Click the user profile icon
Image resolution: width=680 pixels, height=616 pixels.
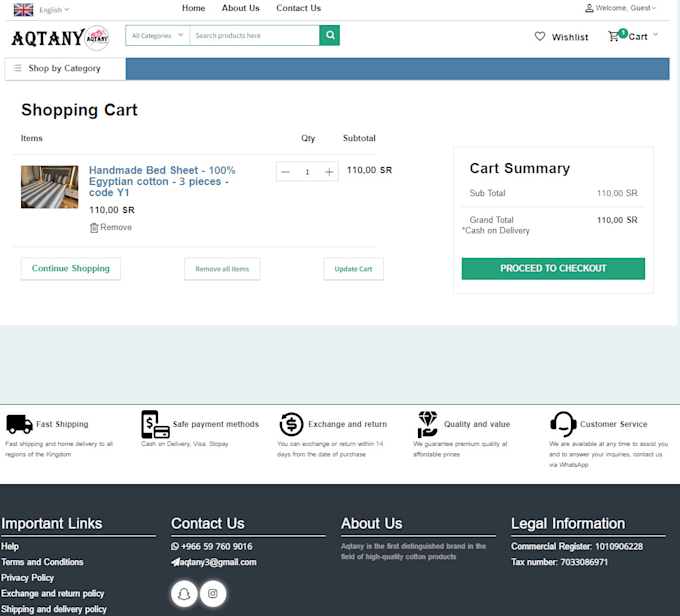pyautogui.click(x=589, y=8)
